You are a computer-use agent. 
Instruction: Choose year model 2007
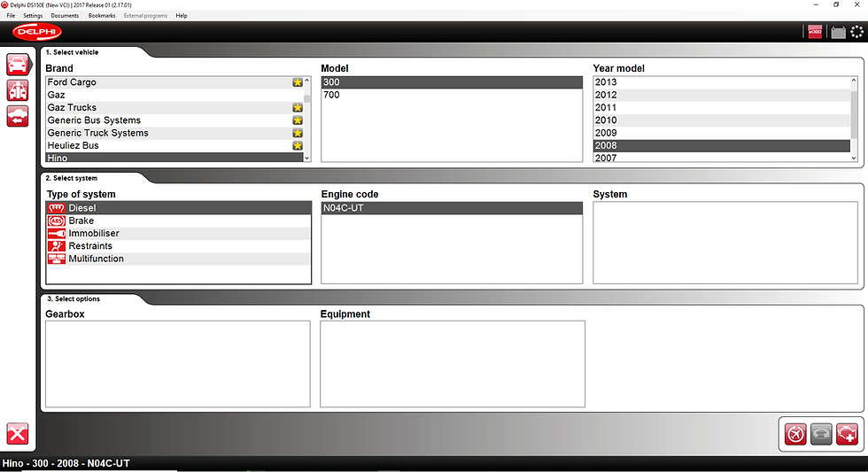pos(722,158)
